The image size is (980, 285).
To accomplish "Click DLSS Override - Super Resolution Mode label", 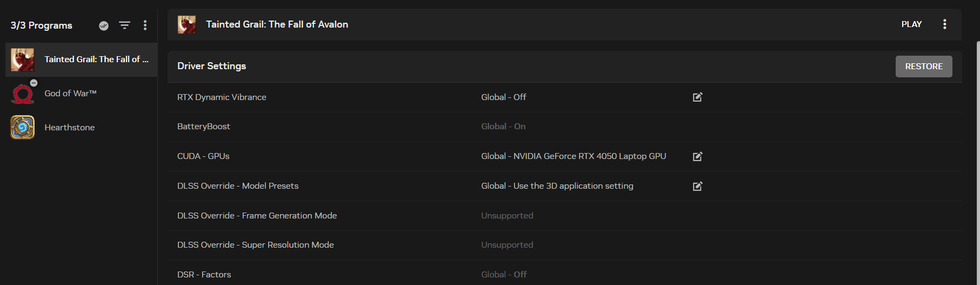I will pos(256,245).
